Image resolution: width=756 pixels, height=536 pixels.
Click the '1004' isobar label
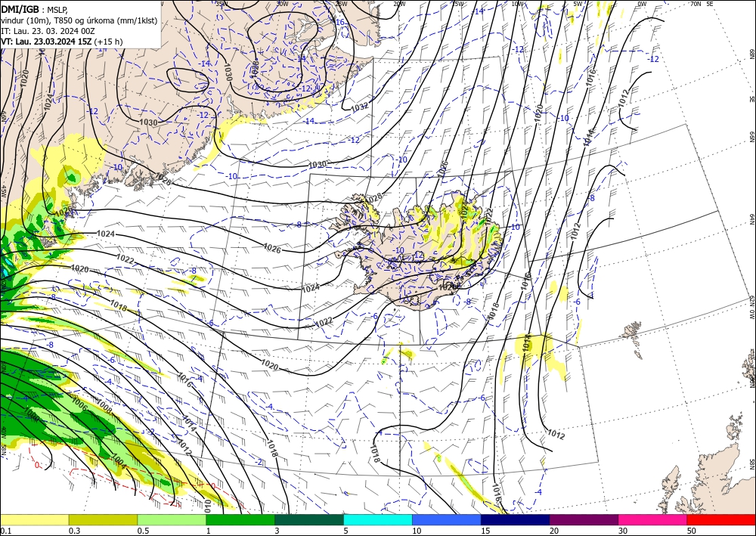(x=118, y=461)
